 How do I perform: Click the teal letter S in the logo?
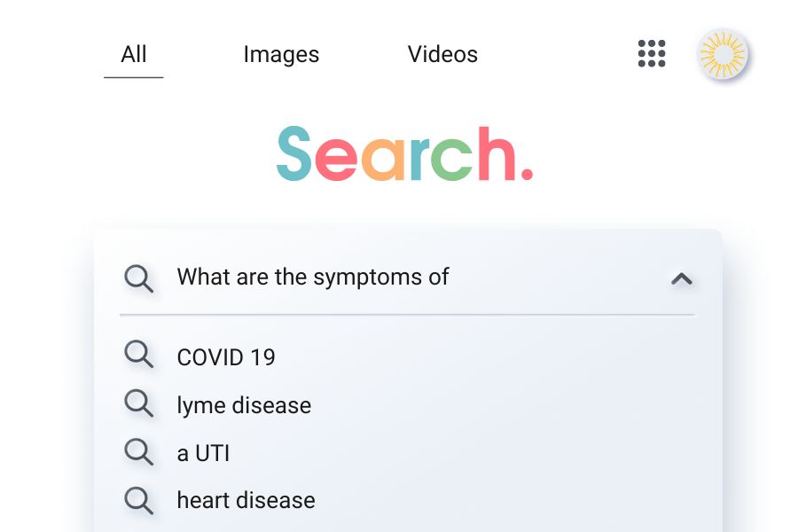pos(294,154)
